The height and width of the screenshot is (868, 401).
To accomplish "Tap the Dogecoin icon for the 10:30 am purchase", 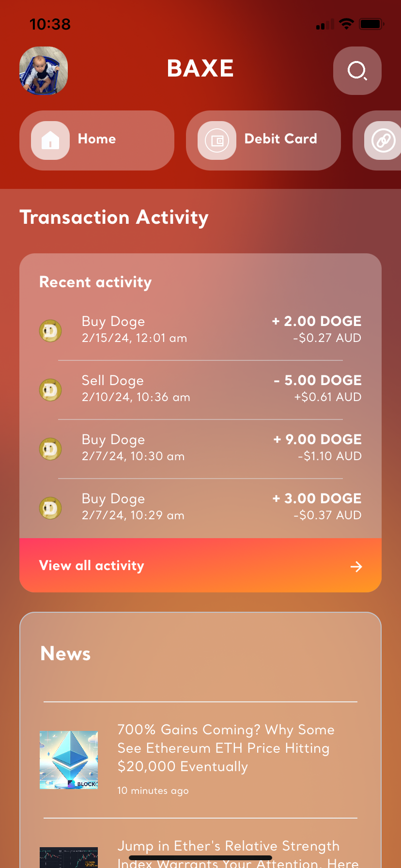I will coord(50,449).
